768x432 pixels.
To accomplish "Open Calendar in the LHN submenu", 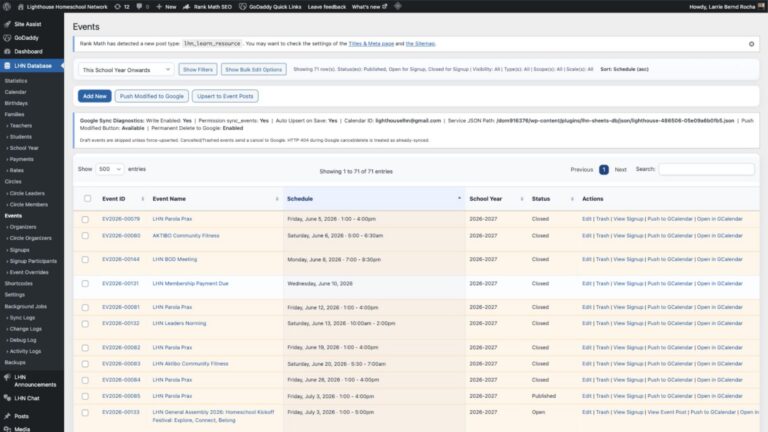I will point(16,92).
